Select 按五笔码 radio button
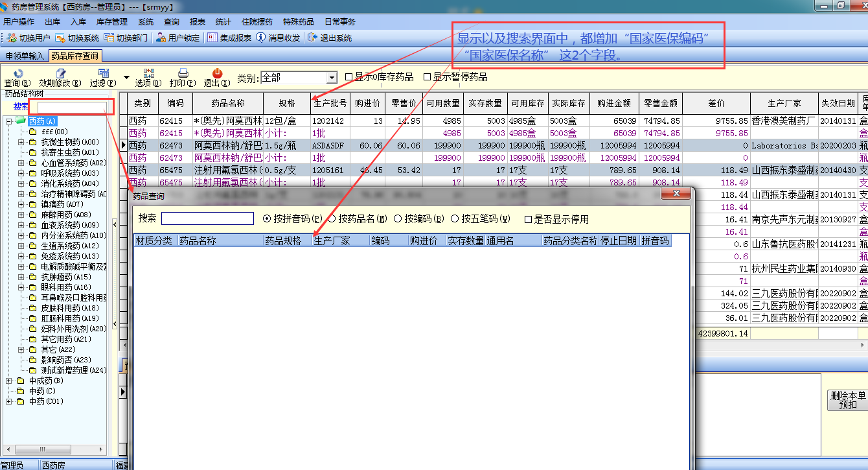The image size is (868, 470). (x=455, y=219)
